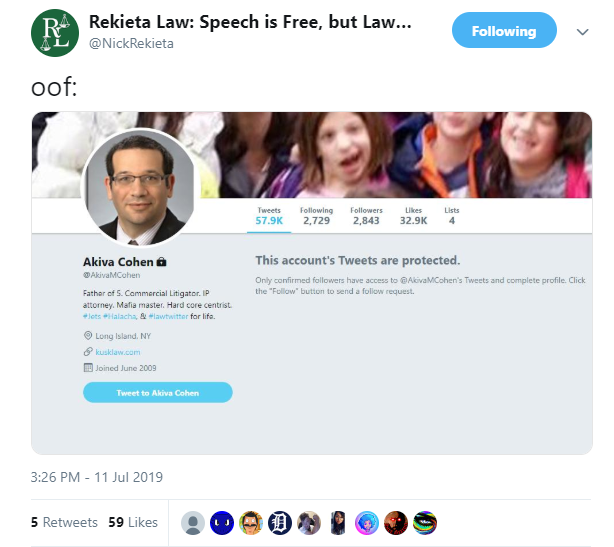Click the Followers 2,843 tab in image
Image resolution: width=614 pixels, height=547 pixels.
[x=366, y=216]
